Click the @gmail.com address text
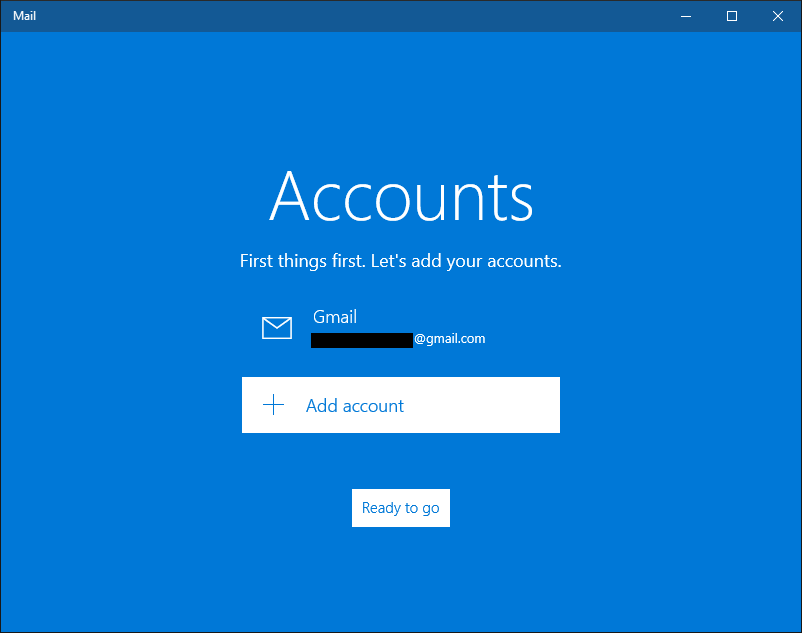 coord(450,338)
